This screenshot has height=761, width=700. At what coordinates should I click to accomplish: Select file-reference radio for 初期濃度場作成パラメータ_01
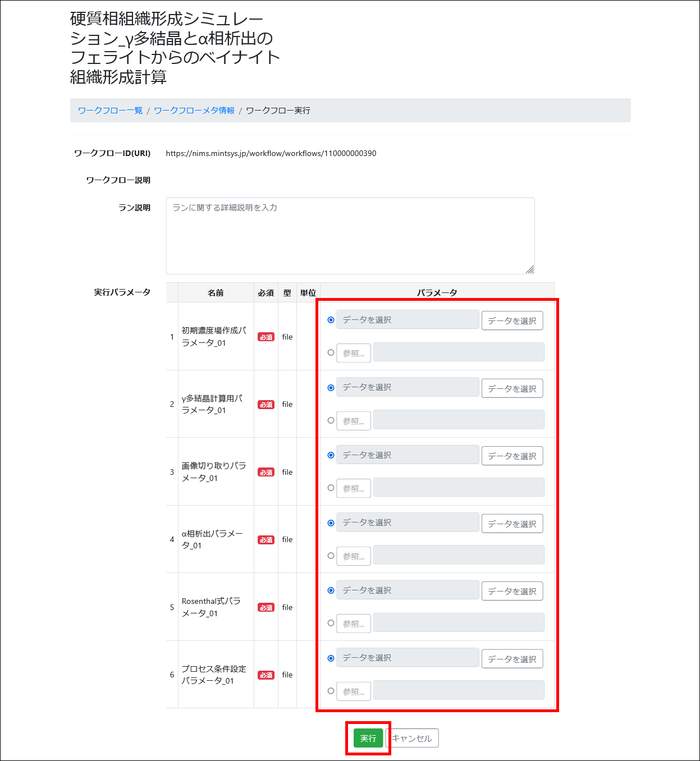click(x=331, y=352)
